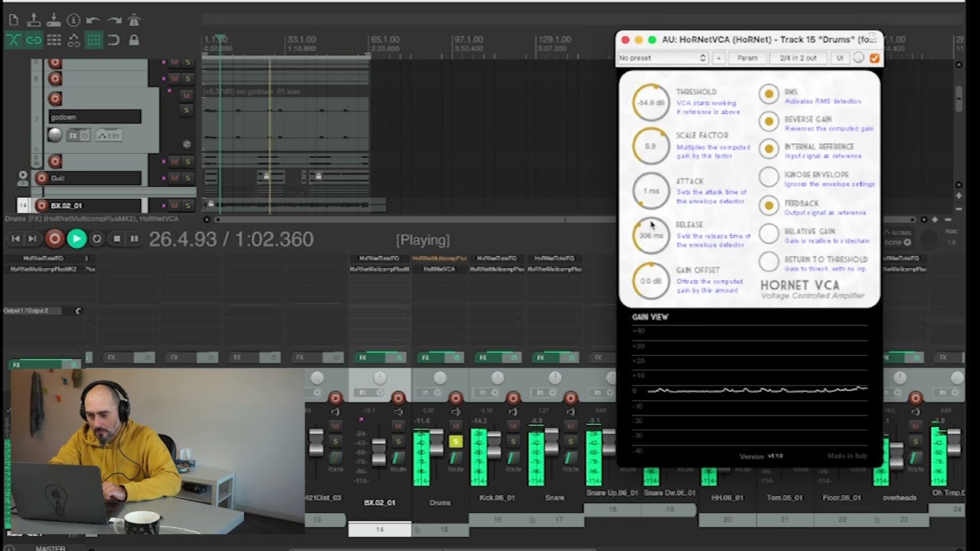The width and height of the screenshot is (980, 551).
Task: Toggle item grouping link icon
Action: click(x=34, y=40)
